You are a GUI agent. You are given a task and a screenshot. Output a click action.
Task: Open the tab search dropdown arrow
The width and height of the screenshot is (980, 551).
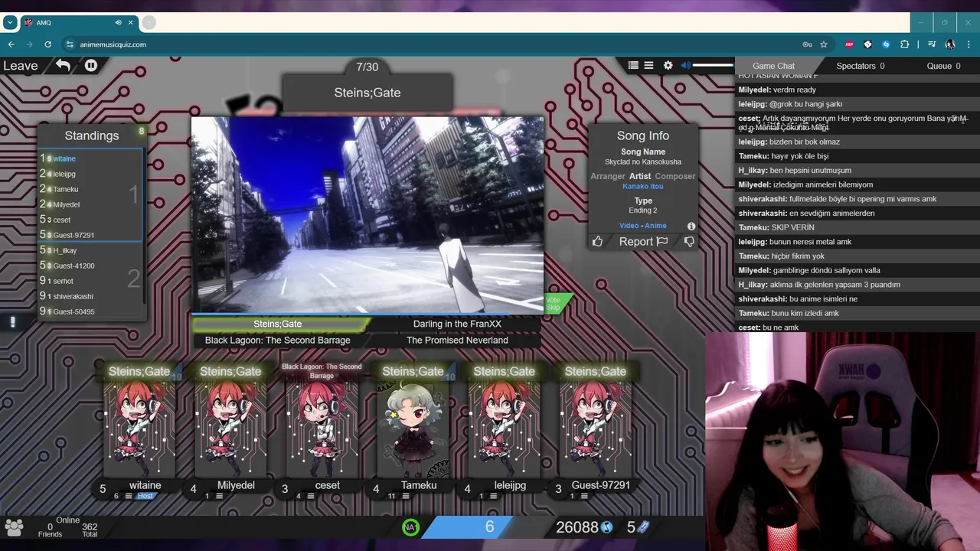[x=9, y=22]
